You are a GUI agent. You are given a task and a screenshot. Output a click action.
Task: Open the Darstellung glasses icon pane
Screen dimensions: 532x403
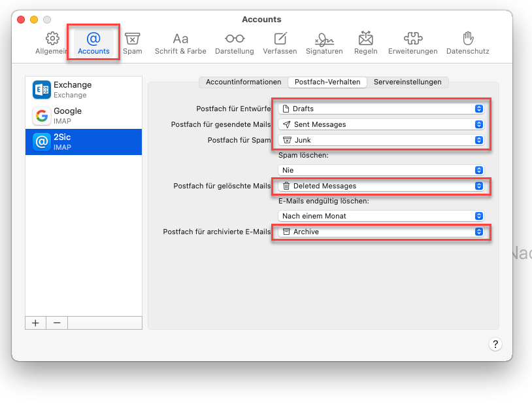click(235, 43)
